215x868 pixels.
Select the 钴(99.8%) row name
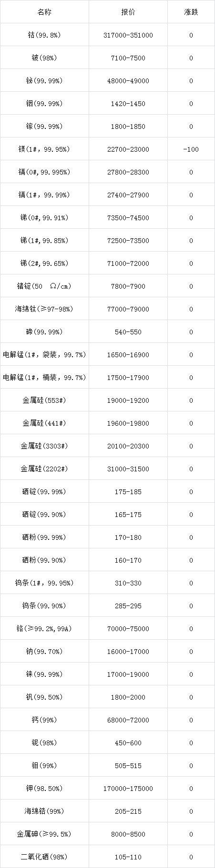click(44, 35)
